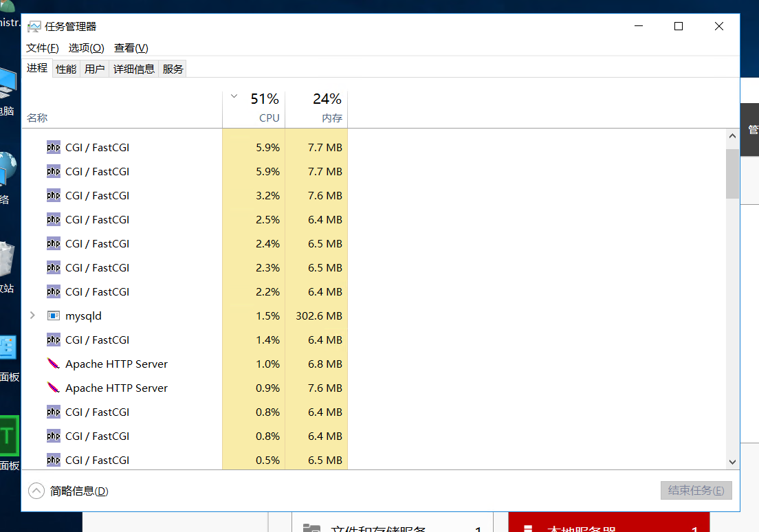Click the 0.9% CPU value of Apache
Viewport: 759px width, 532px height.
click(267, 388)
